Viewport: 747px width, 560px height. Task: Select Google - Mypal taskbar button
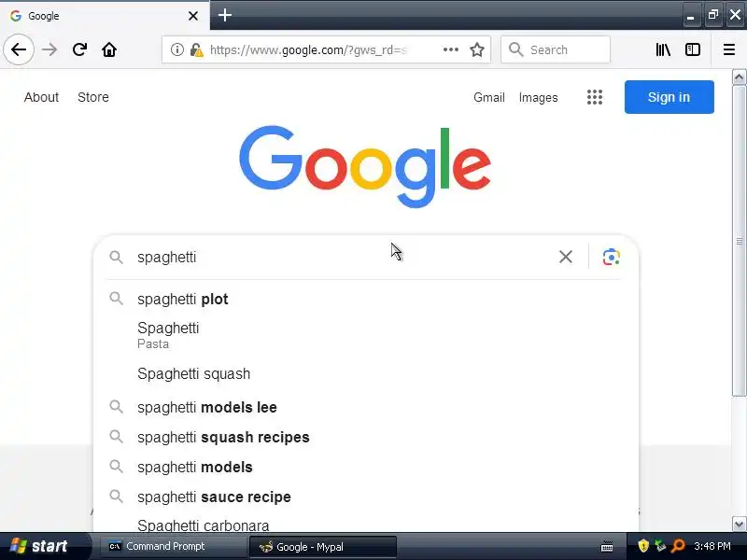pos(322,547)
